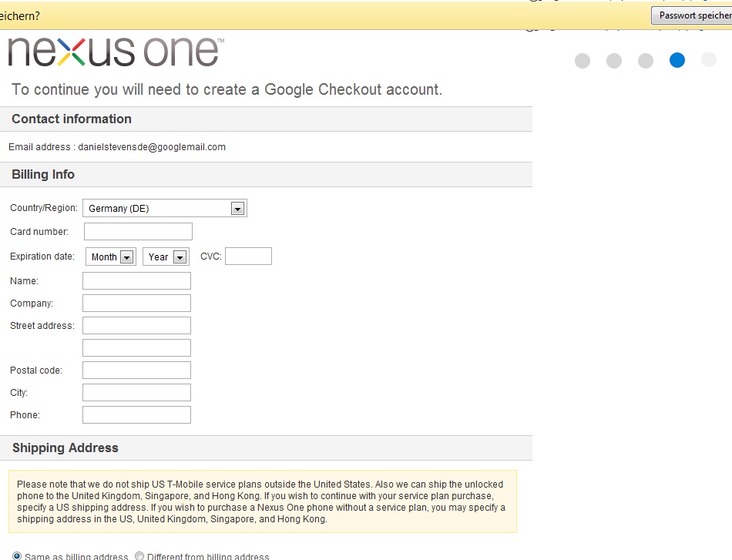The height and width of the screenshot is (560, 732).
Task: Click the third gray progress step dot
Action: (646, 61)
